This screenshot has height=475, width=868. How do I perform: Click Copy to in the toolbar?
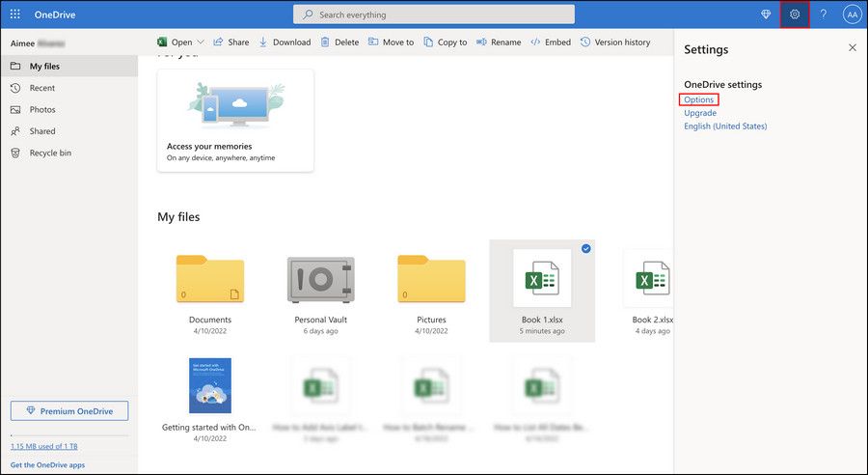445,42
